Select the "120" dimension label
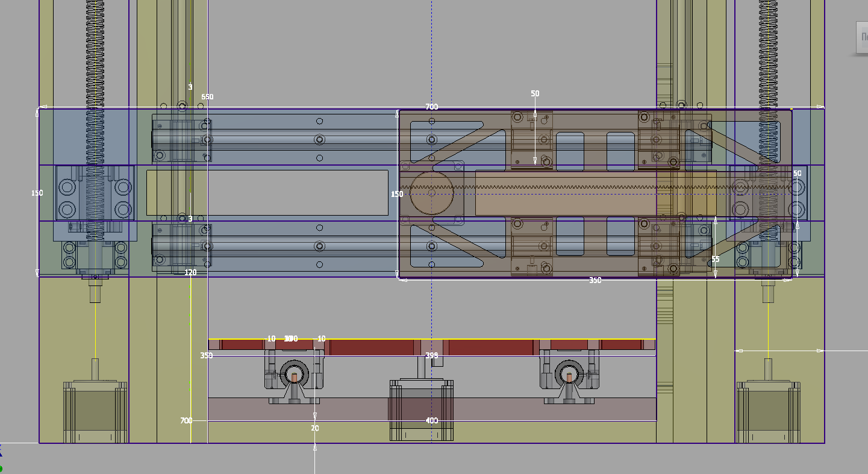This screenshot has width=868, height=474. click(190, 272)
